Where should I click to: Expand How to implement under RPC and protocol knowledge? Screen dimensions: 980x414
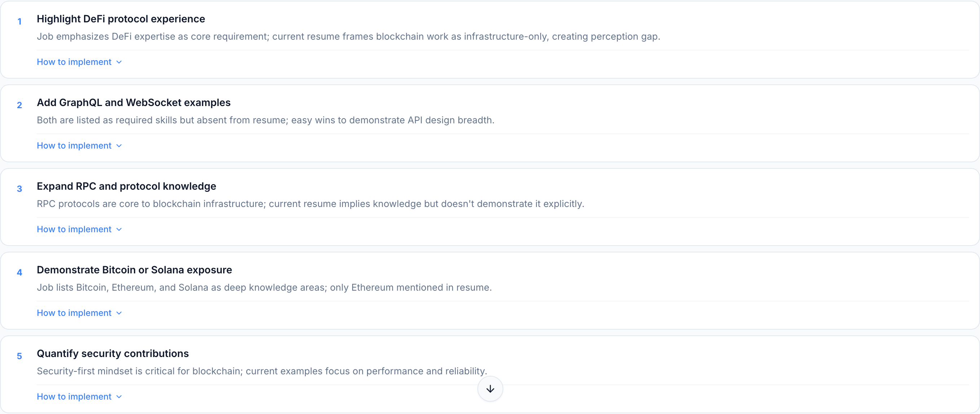(74, 229)
